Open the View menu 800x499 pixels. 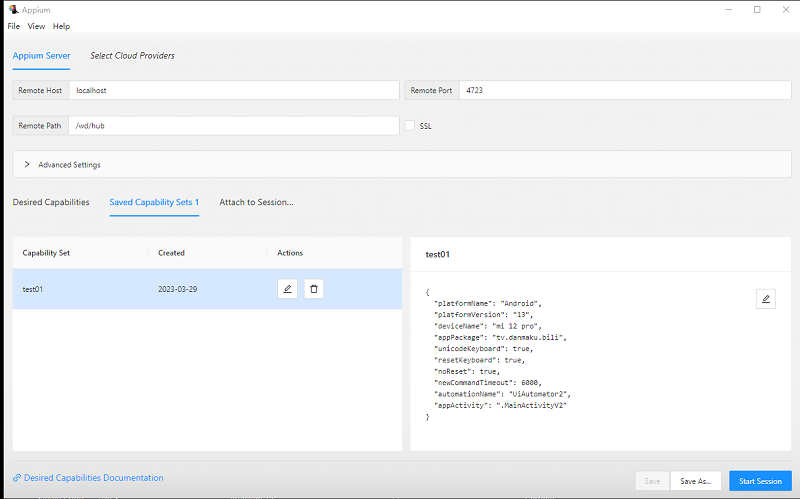coord(36,26)
